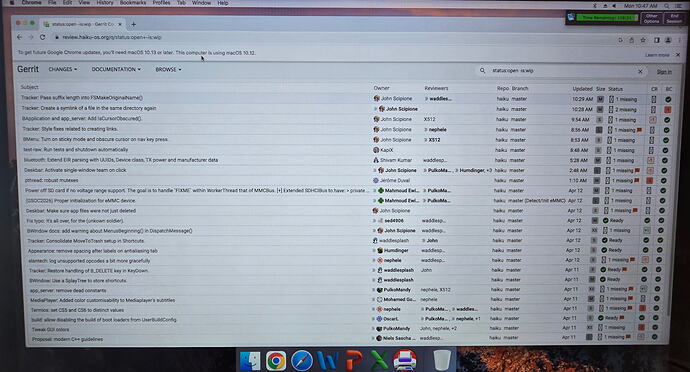Screen dimensions: 690x372
Task: Click owner KapiX in test-raw row
Action: tap(386, 150)
